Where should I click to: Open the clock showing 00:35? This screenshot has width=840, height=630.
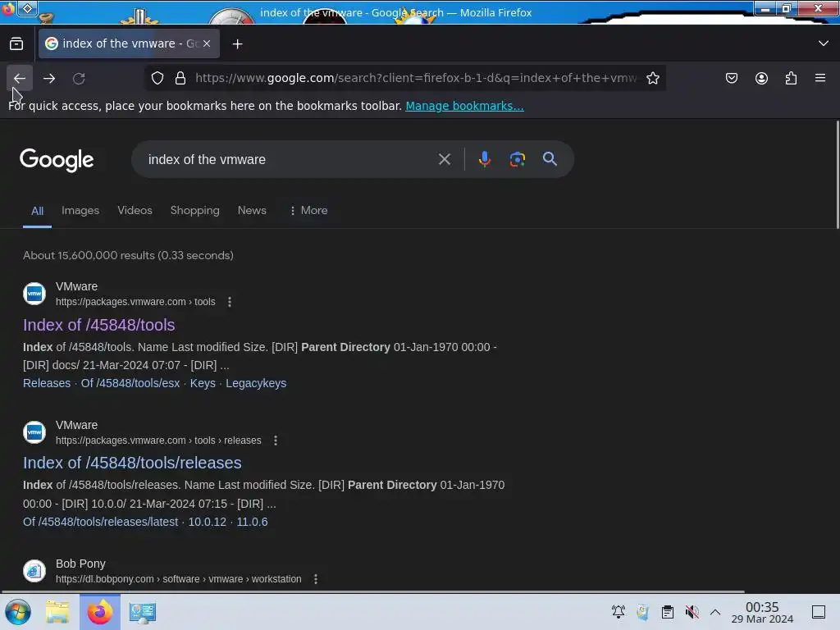tap(762, 612)
